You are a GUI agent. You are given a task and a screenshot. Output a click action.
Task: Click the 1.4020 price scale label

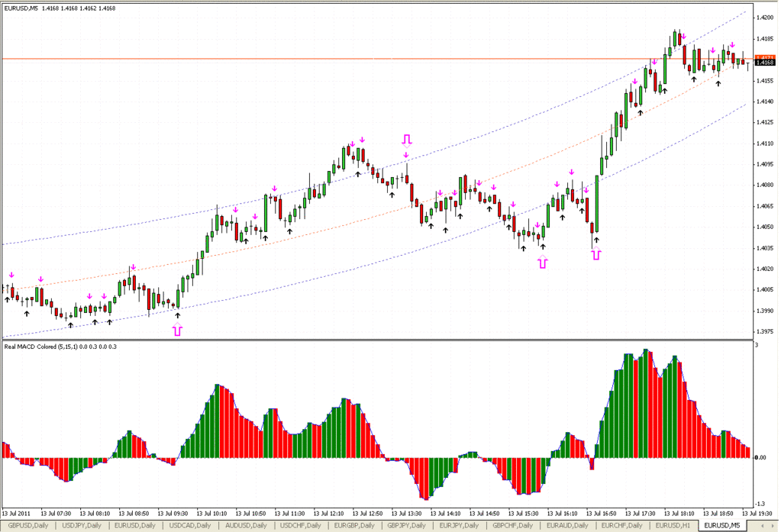coord(764,269)
